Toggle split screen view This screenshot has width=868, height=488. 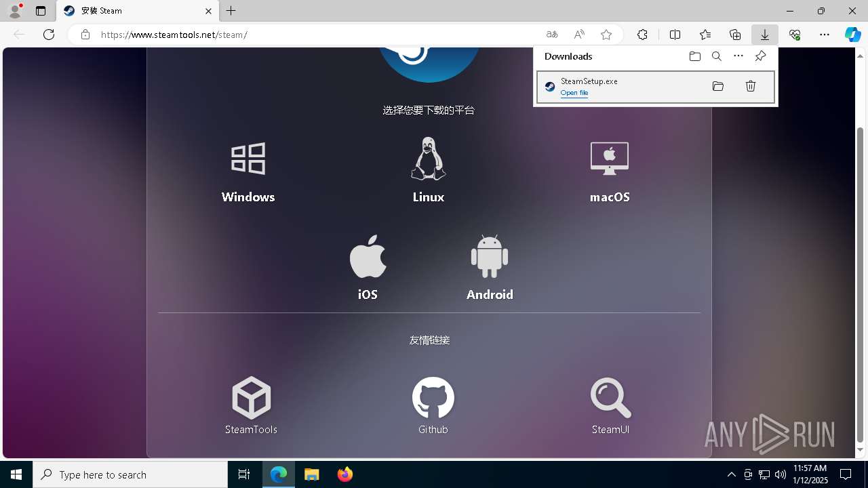click(x=675, y=35)
